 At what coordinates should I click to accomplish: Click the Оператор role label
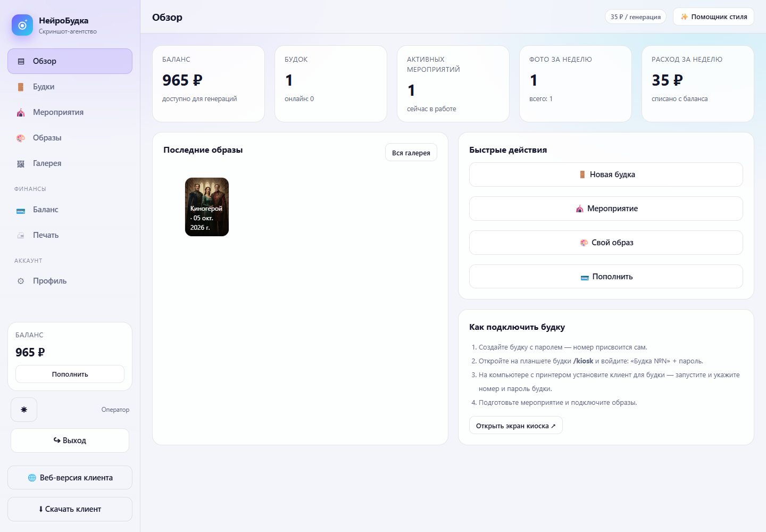(x=115, y=410)
